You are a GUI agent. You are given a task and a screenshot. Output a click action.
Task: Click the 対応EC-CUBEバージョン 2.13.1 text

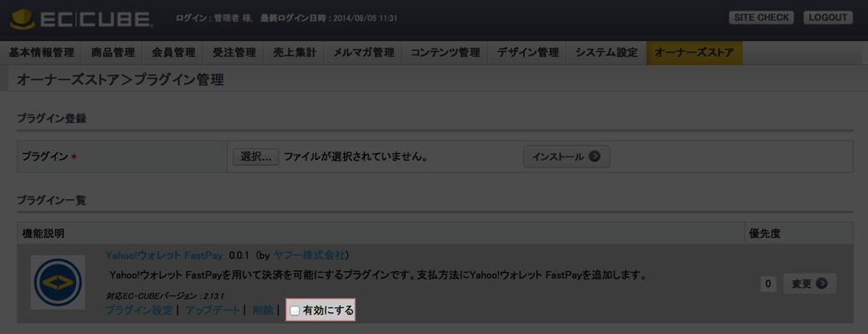tap(164, 295)
